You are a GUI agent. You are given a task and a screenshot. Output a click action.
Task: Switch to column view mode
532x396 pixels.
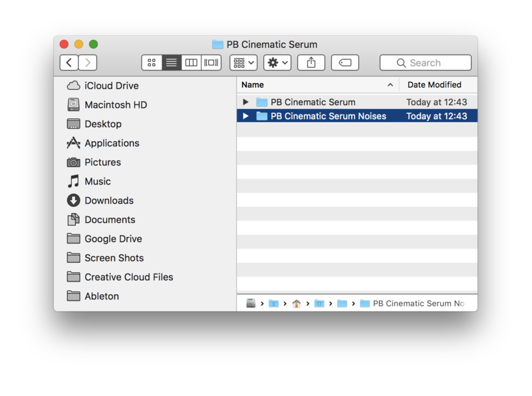pyautogui.click(x=192, y=63)
